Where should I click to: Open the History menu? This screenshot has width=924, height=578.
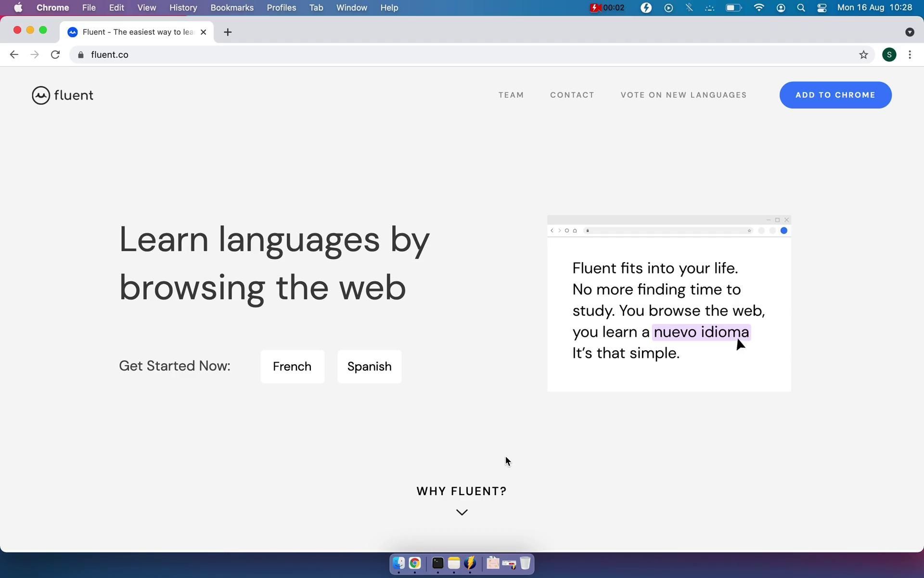click(x=183, y=8)
